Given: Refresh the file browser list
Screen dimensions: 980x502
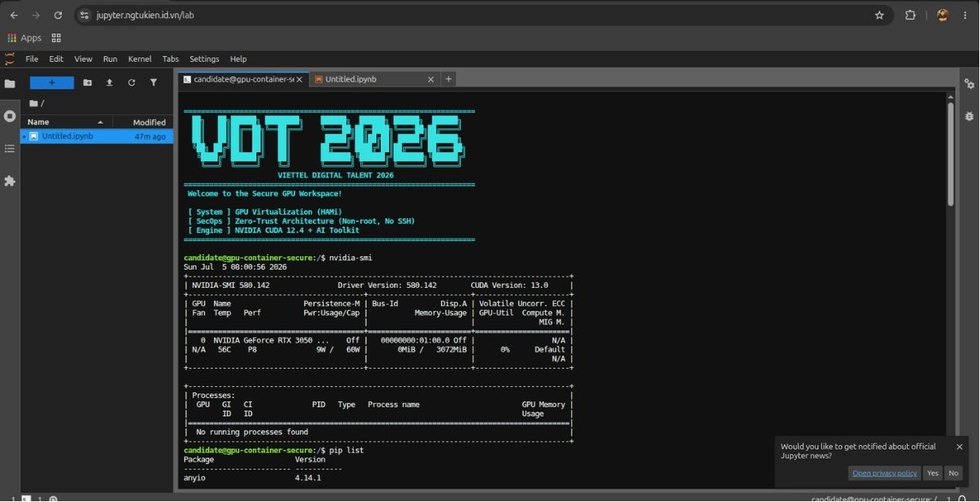Looking at the screenshot, I should (x=132, y=82).
